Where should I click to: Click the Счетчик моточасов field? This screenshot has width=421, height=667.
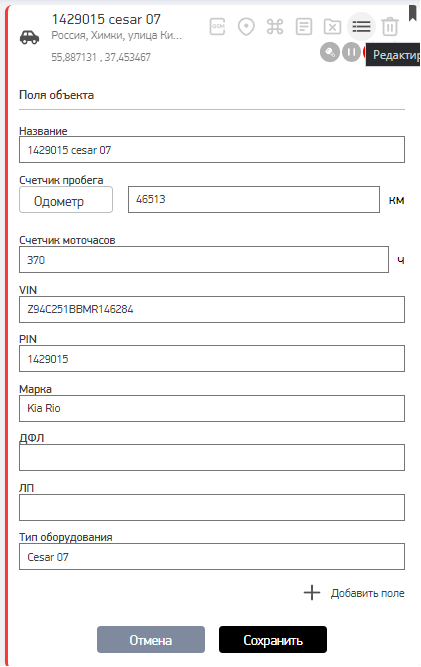pyautogui.click(x=204, y=259)
